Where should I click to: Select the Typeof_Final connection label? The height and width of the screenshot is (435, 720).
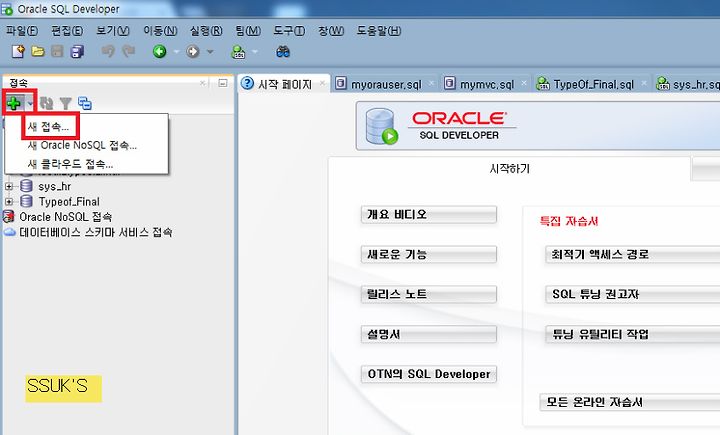click(69, 202)
